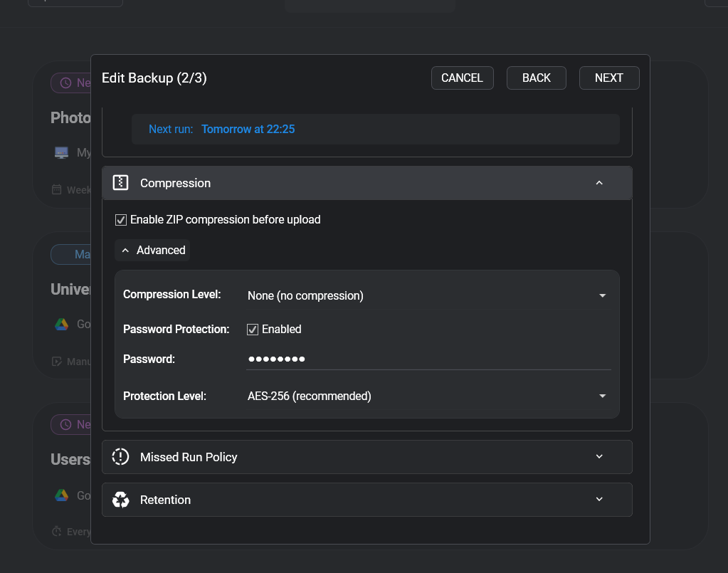Viewport: 728px width, 573px height.
Task: Click the Retention recycle icon
Action: [121, 500]
